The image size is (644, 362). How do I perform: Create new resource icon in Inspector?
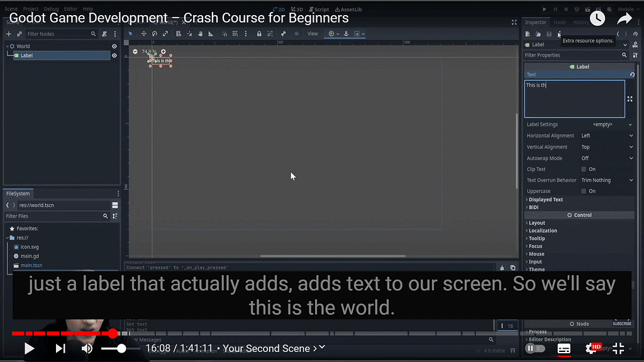pos(528,34)
